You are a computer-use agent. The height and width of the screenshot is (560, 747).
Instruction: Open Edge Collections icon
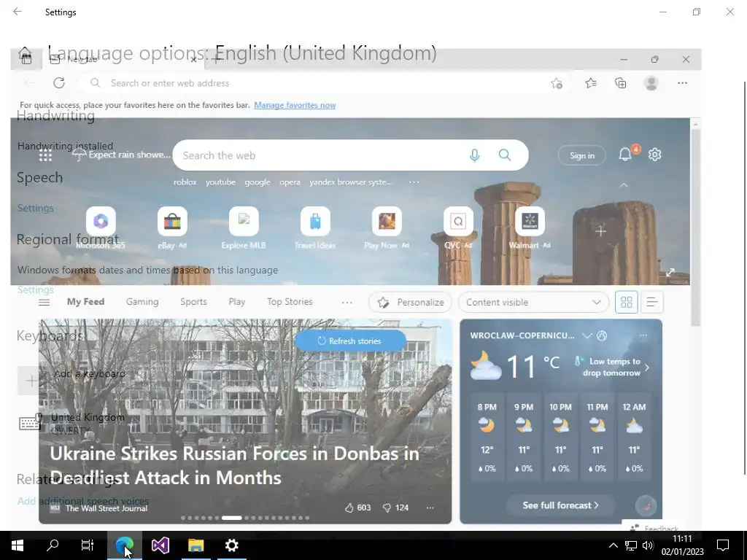coord(621,83)
